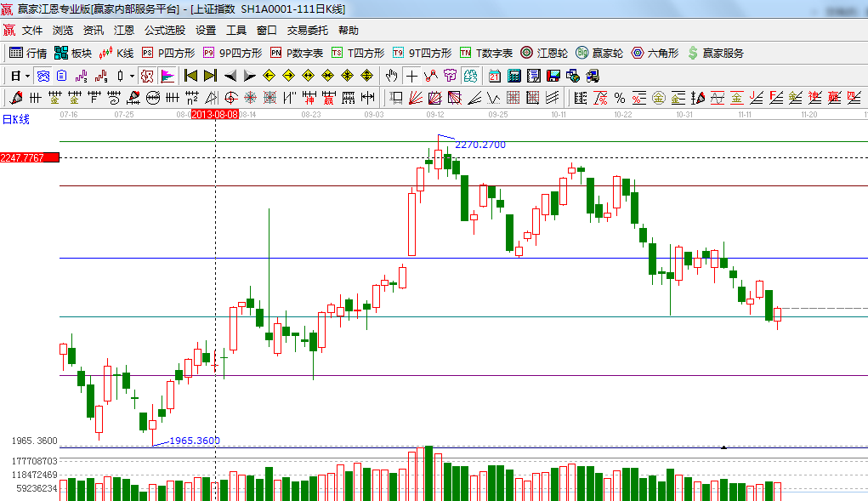Open the 六角形 hexagon chart tool
This screenshot has width=868, height=501.
pyautogui.click(x=654, y=53)
